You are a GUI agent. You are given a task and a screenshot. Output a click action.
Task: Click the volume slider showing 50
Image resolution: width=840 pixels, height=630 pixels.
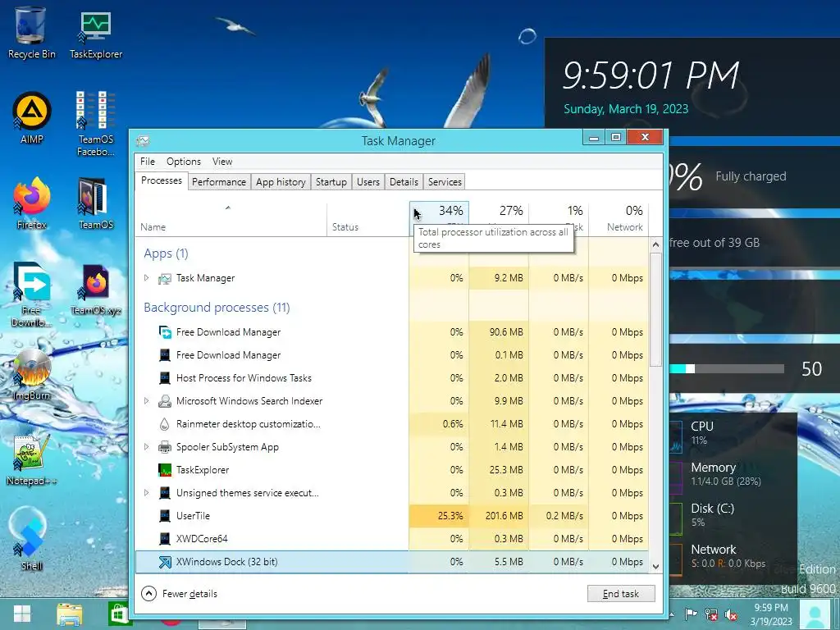727,368
